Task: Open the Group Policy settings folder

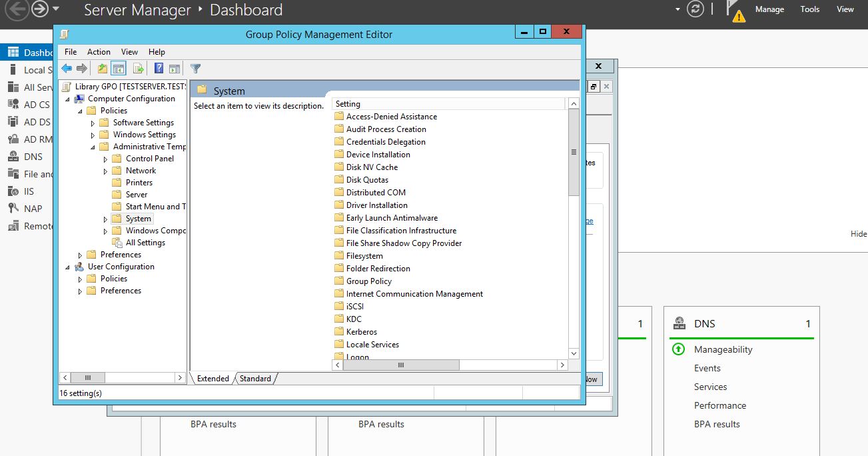Action: [369, 281]
